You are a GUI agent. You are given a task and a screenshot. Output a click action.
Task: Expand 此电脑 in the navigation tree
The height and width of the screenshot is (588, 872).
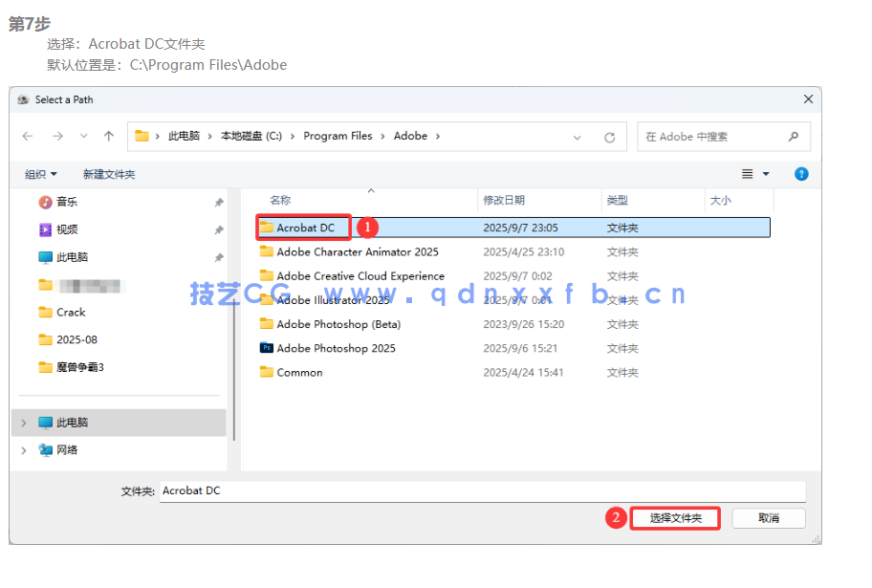click(21, 422)
